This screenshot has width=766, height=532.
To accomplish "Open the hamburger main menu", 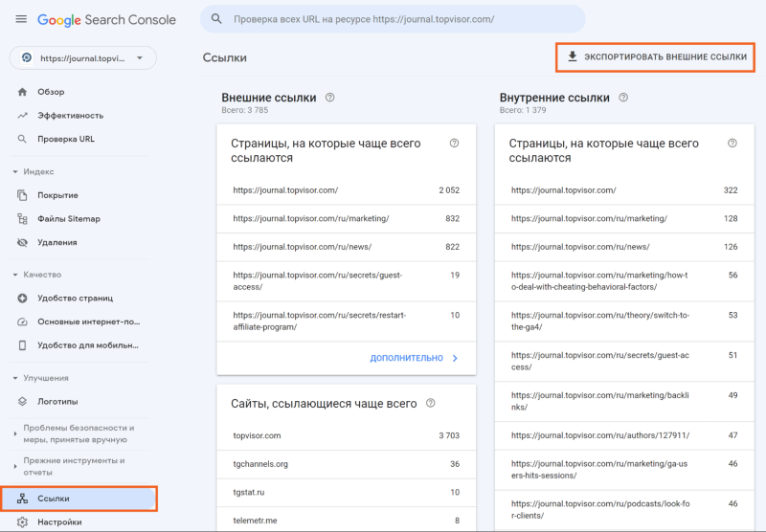I will [21, 19].
